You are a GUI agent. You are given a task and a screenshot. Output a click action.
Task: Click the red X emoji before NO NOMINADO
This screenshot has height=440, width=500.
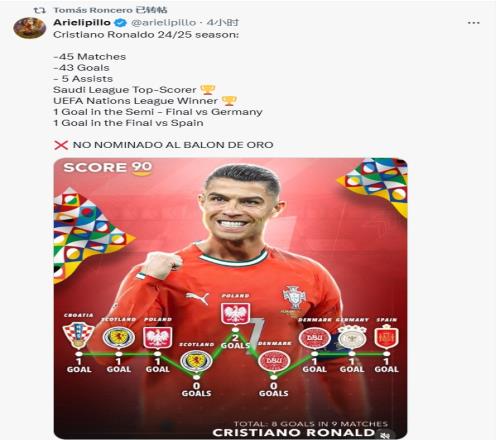(x=61, y=145)
